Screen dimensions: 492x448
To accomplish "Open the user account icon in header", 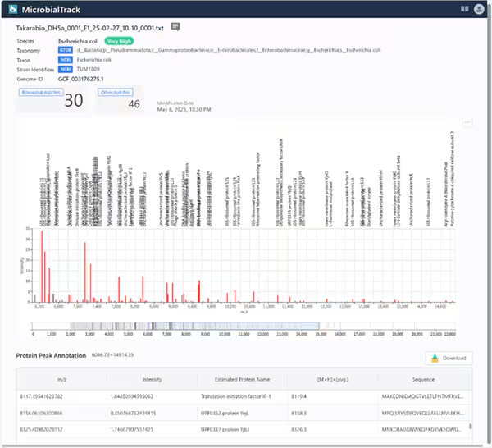I will 480,9.
